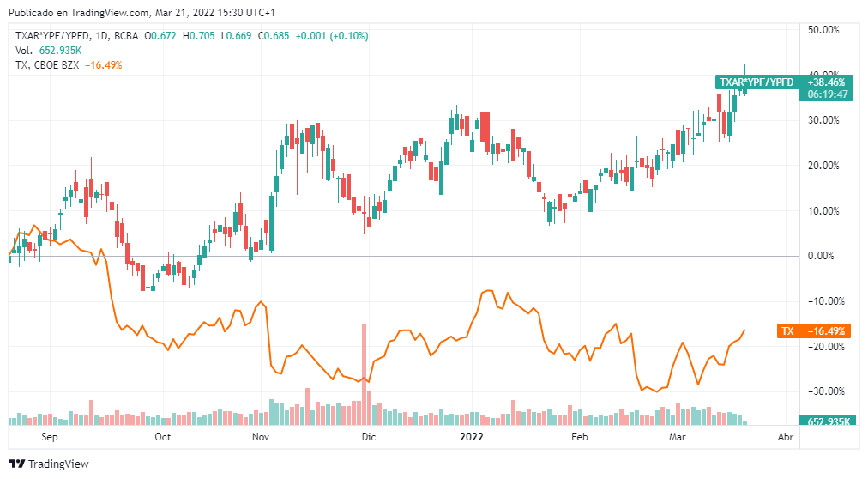The image size is (868, 479).
Task: Click the 50.00% label on price scale
Action: (x=823, y=30)
